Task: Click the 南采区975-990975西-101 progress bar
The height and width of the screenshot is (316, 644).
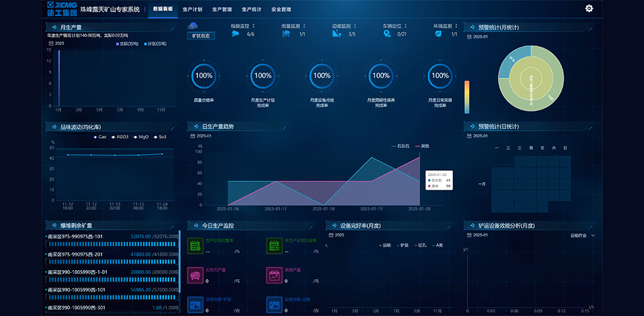Action: 111,244
